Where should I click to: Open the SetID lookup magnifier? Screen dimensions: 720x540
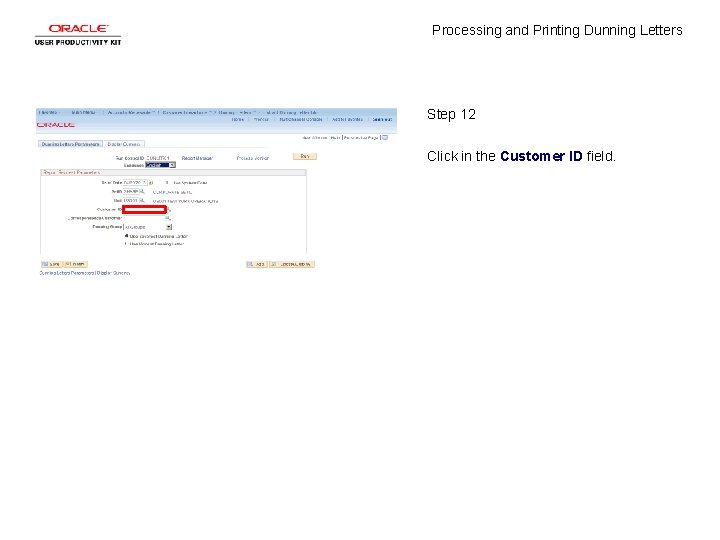(x=142, y=191)
